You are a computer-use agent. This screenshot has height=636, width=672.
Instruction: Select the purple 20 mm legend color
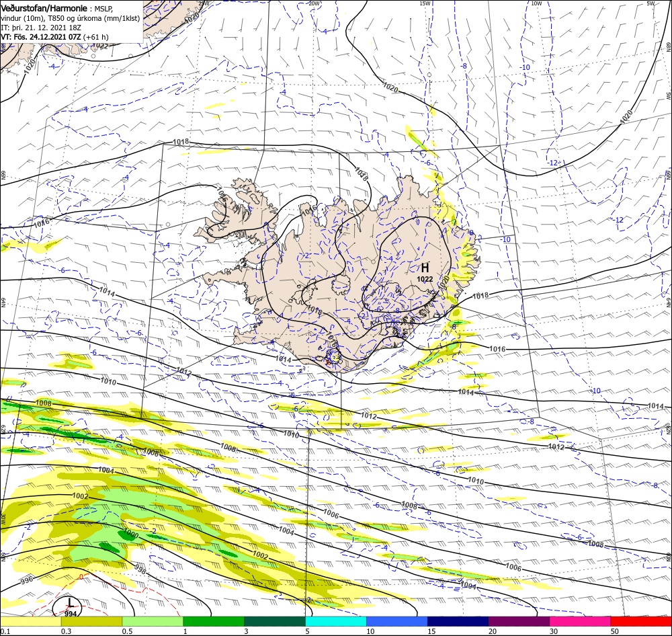519,621
